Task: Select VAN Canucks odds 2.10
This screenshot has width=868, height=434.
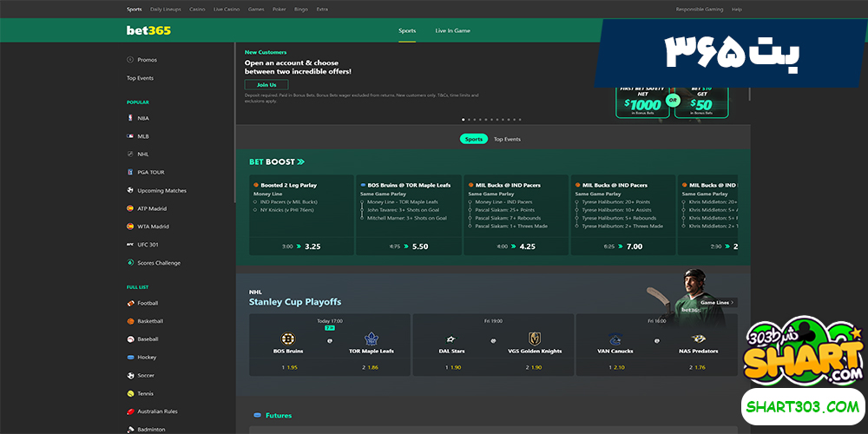Action: (616, 367)
